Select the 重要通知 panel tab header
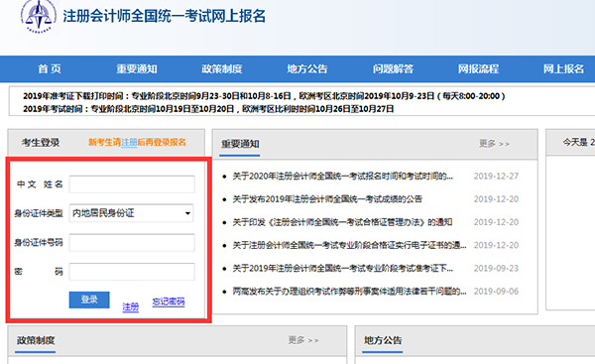Screen dimensions: 595x364 [240, 144]
